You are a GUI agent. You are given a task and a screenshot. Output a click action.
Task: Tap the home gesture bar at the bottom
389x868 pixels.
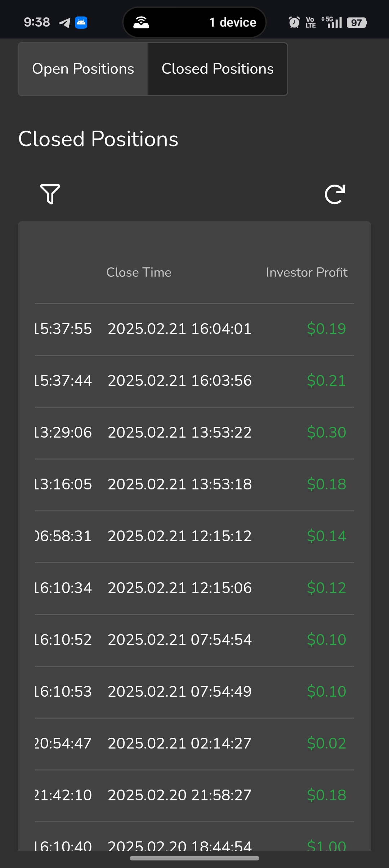coord(194,858)
